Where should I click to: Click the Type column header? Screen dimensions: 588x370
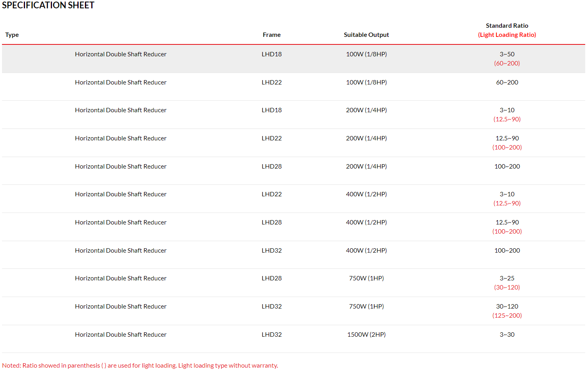(x=12, y=35)
